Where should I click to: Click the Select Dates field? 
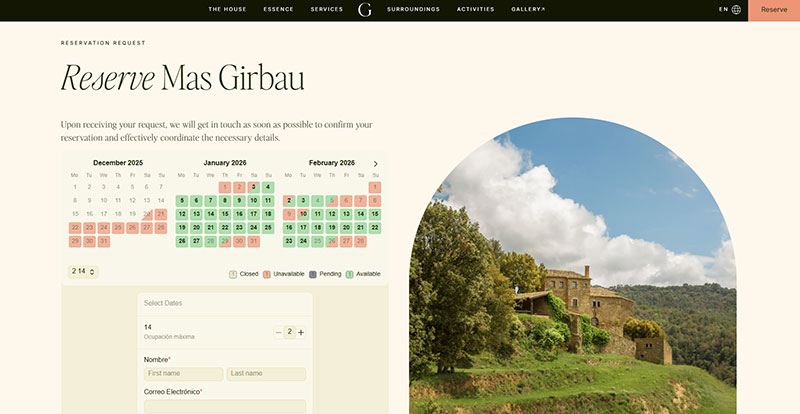(x=224, y=303)
